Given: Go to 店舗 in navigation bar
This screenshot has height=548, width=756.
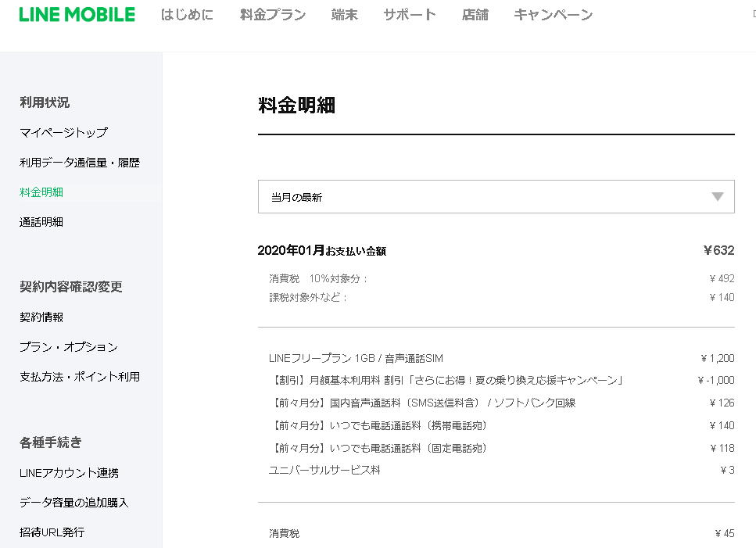Looking at the screenshot, I should [x=475, y=15].
